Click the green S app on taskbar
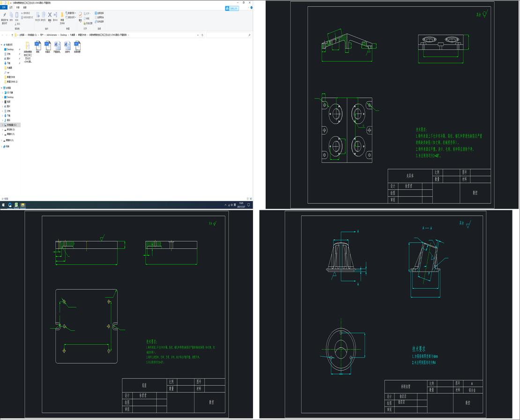 tap(16, 205)
